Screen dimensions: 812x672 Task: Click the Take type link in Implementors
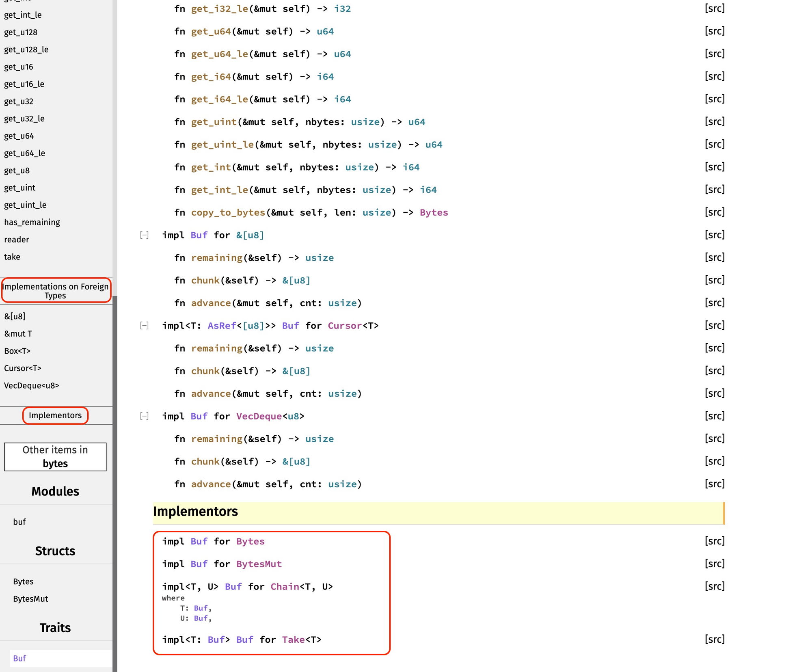293,640
